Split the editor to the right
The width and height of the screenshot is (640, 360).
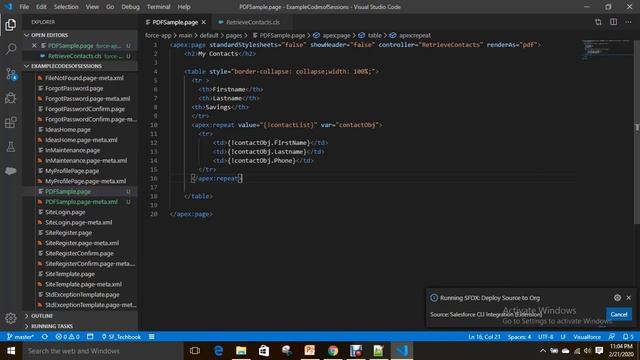tap(613, 22)
